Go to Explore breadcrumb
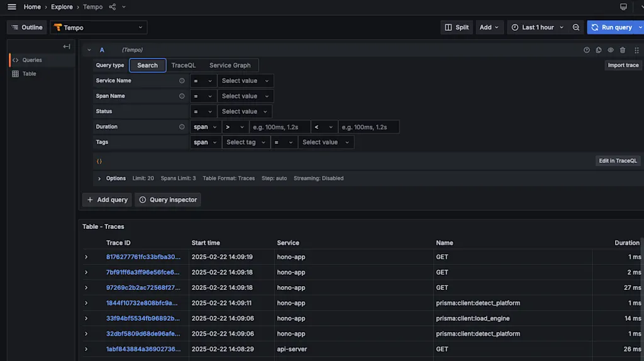This screenshot has width=644, height=361. [x=62, y=6]
